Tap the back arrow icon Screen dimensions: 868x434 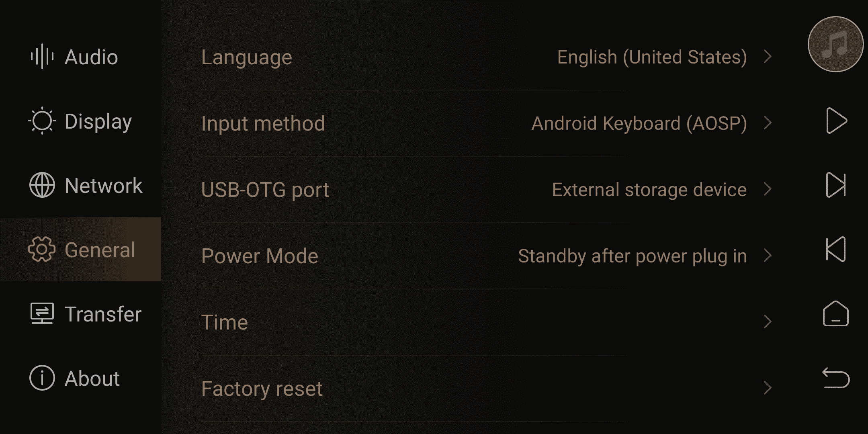836,378
